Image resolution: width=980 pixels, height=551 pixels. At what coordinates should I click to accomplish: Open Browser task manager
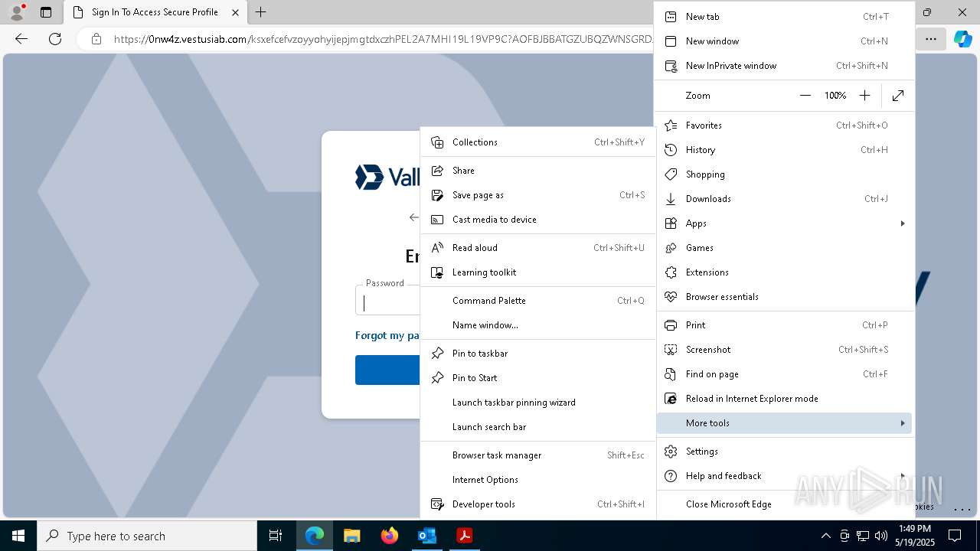[538, 455]
